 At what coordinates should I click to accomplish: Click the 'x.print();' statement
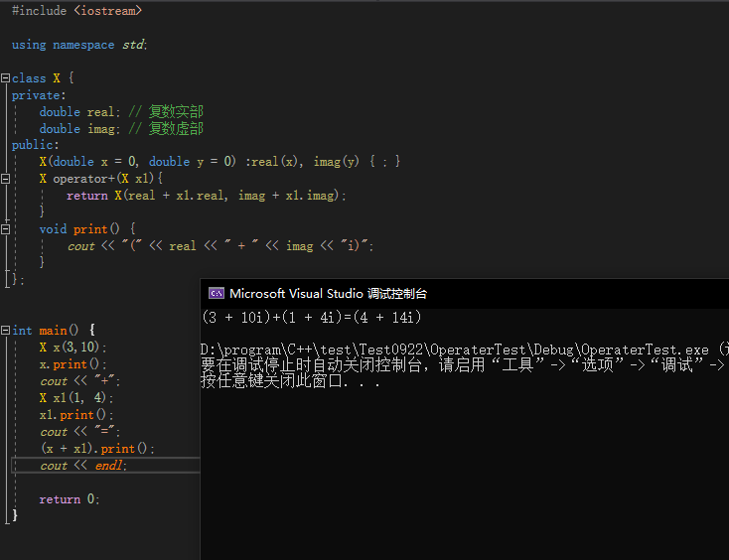coord(73,363)
